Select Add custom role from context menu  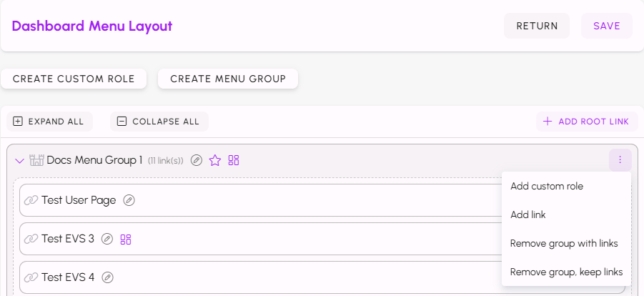click(x=547, y=186)
